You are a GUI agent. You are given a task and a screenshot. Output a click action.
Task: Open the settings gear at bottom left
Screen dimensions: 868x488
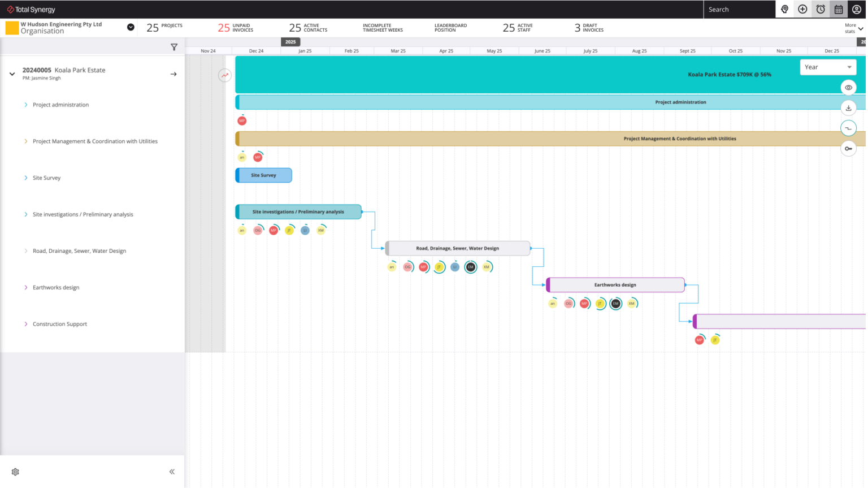(15, 472)
